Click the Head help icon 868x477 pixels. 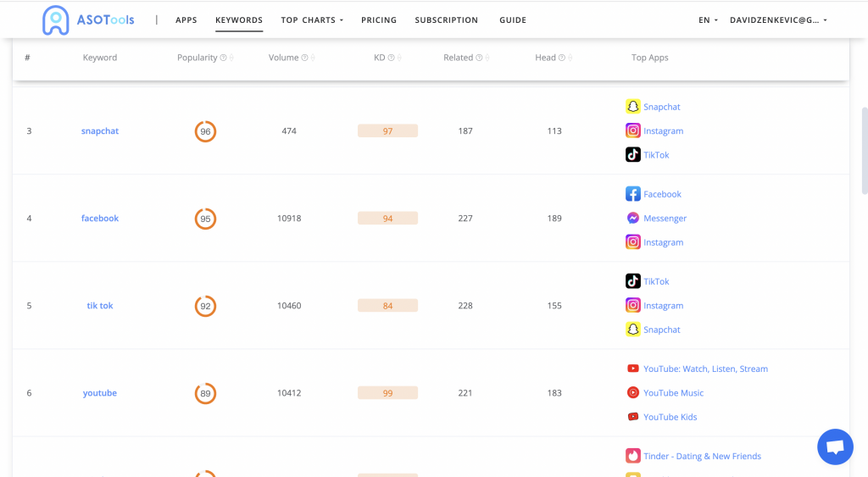561,58
